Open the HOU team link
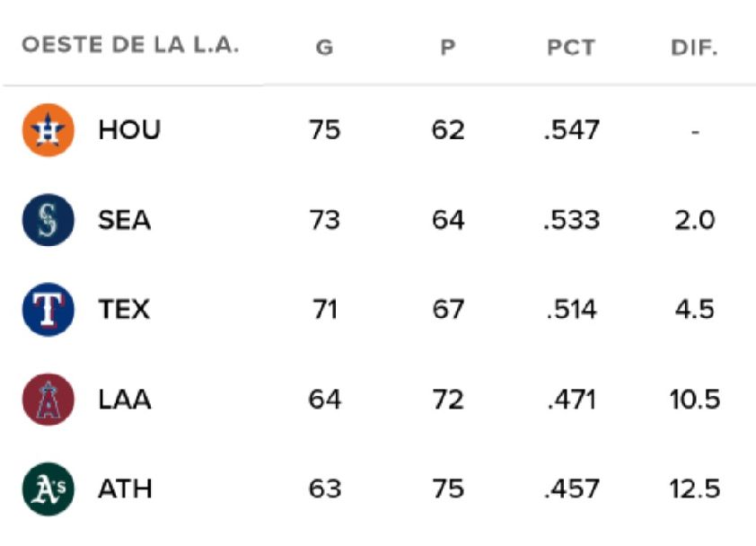756x546 pixels. (129, 130)
